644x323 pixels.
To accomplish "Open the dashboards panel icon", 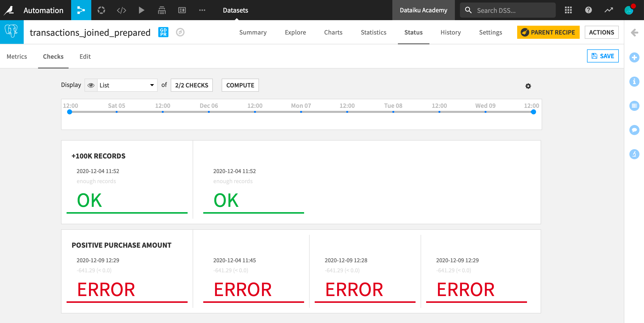I will 182,10.
